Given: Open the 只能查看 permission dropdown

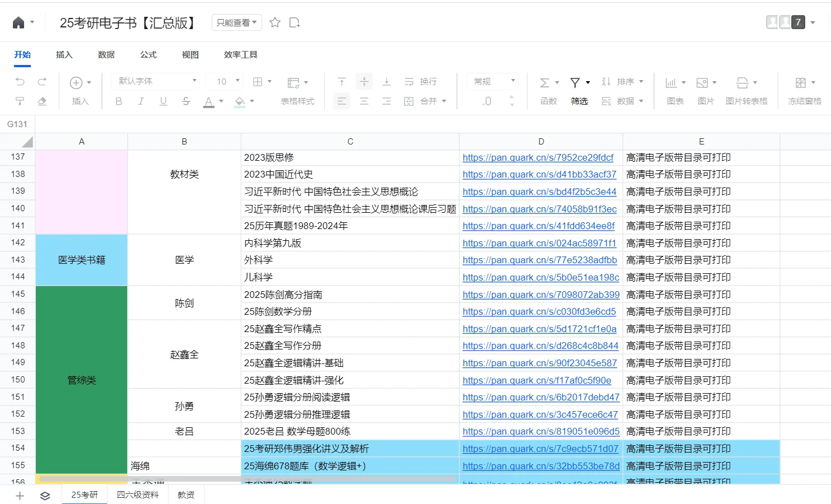Looking at the screenshot, I should tap(236, 22).
